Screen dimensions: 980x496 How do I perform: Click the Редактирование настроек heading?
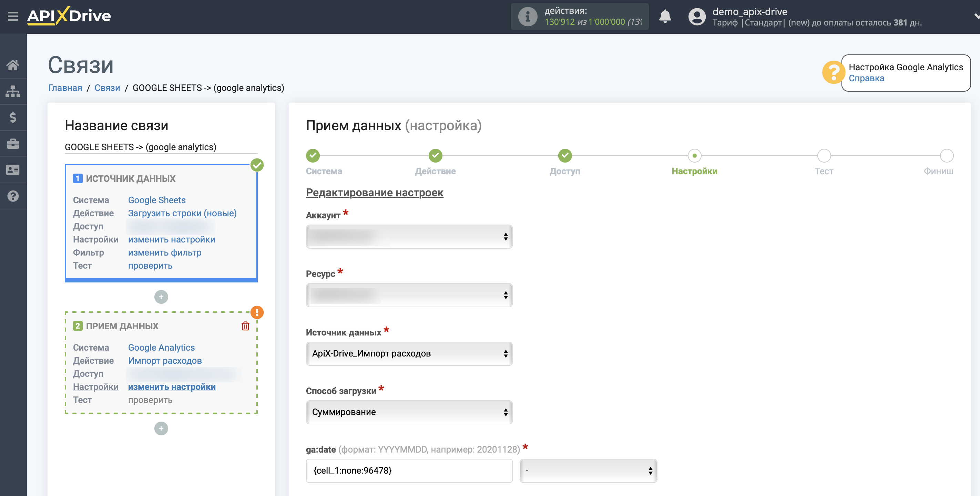[x=374, y=193]
